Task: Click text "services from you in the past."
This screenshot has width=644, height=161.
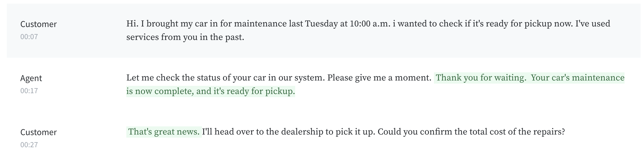Action: tap(185, 37)
